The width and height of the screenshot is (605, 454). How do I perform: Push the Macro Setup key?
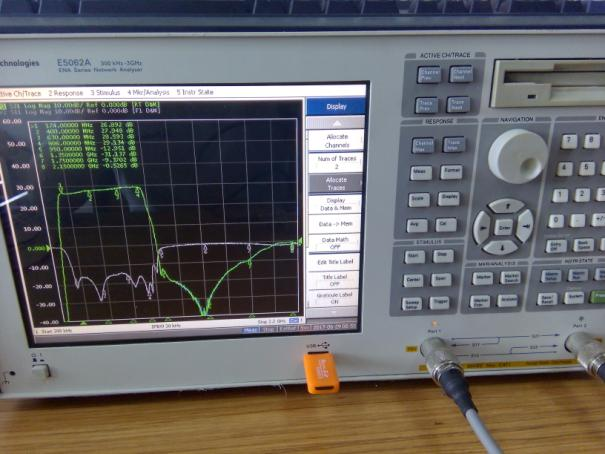(551, 276)
